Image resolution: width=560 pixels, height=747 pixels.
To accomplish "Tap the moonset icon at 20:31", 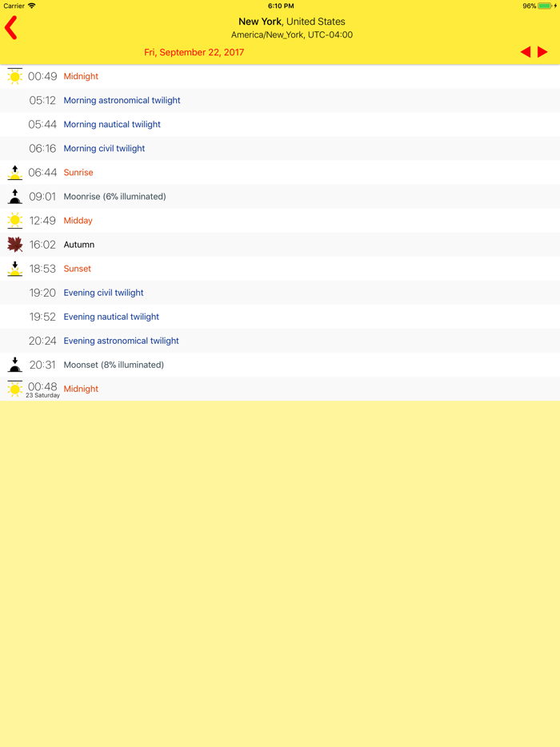I will [14, 365].
